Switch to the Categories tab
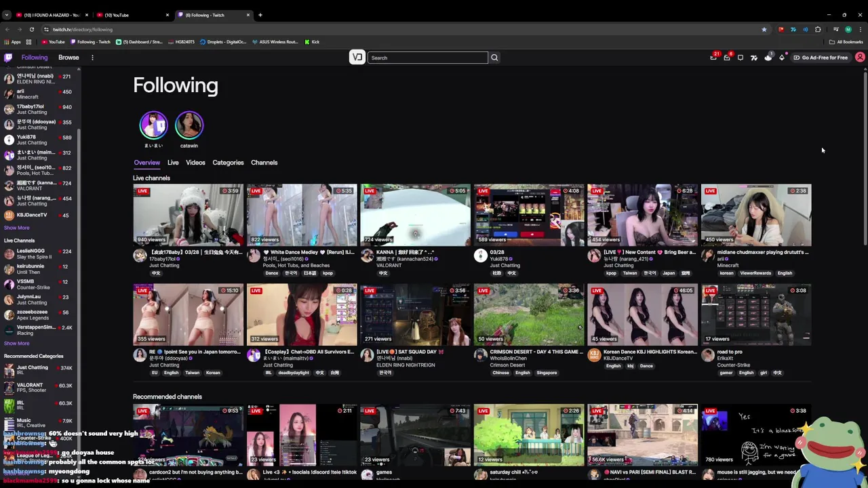 (228, 163)
